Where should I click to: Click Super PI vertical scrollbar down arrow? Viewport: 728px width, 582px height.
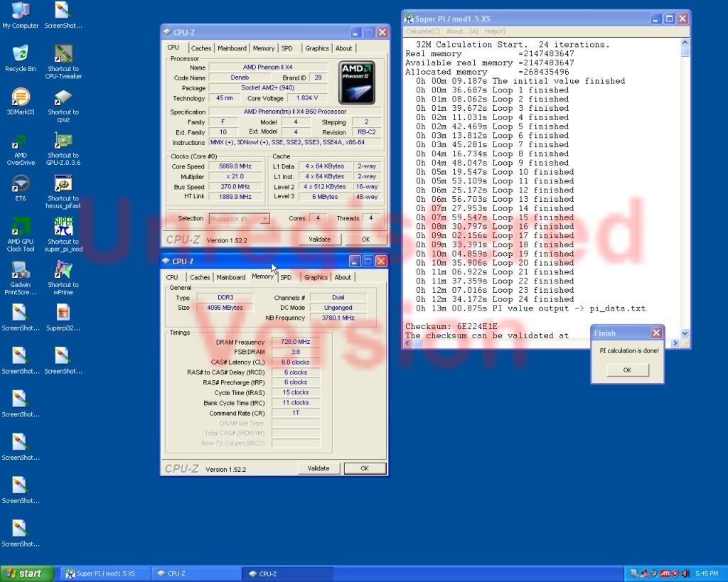point(685,333)
